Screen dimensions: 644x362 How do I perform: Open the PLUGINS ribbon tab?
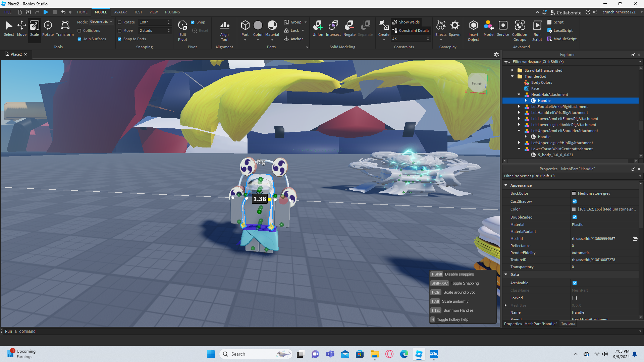pos(172,12)
